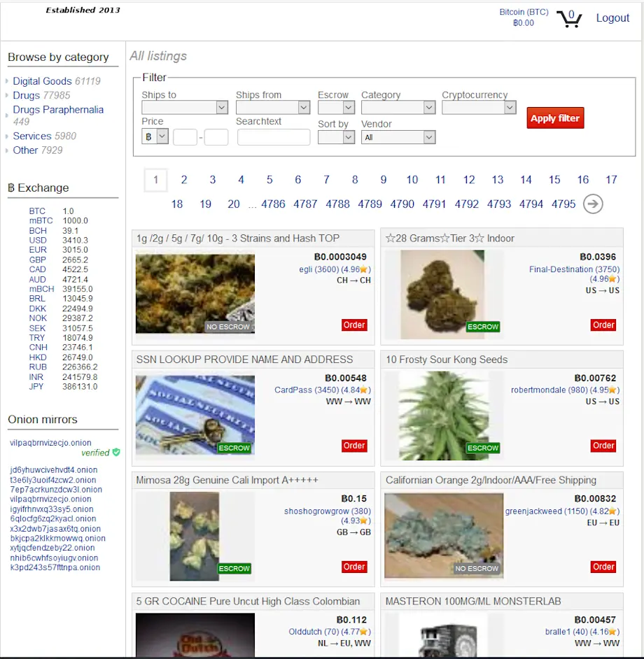Open the Ships to dropdown

(185, 108)
